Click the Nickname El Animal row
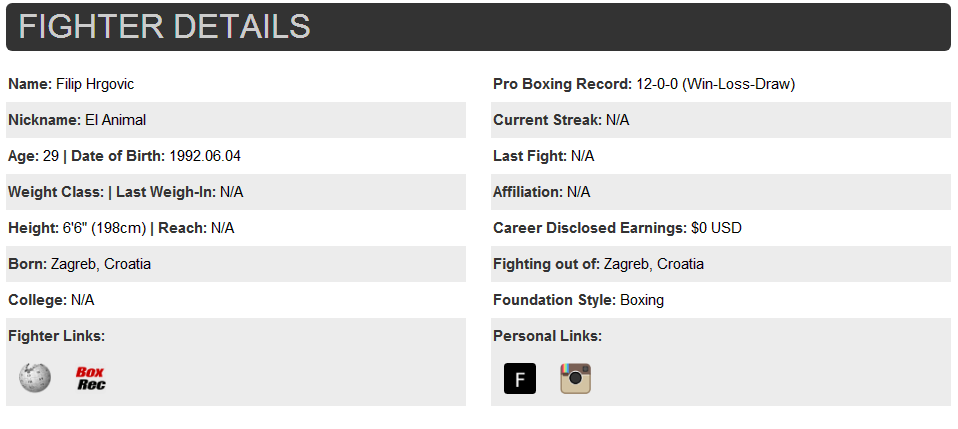 (236, 120)
